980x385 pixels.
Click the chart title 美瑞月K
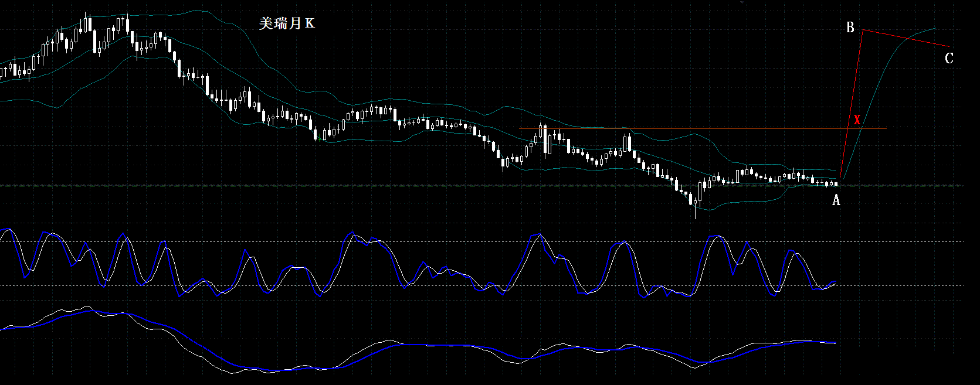click(287, 23)
